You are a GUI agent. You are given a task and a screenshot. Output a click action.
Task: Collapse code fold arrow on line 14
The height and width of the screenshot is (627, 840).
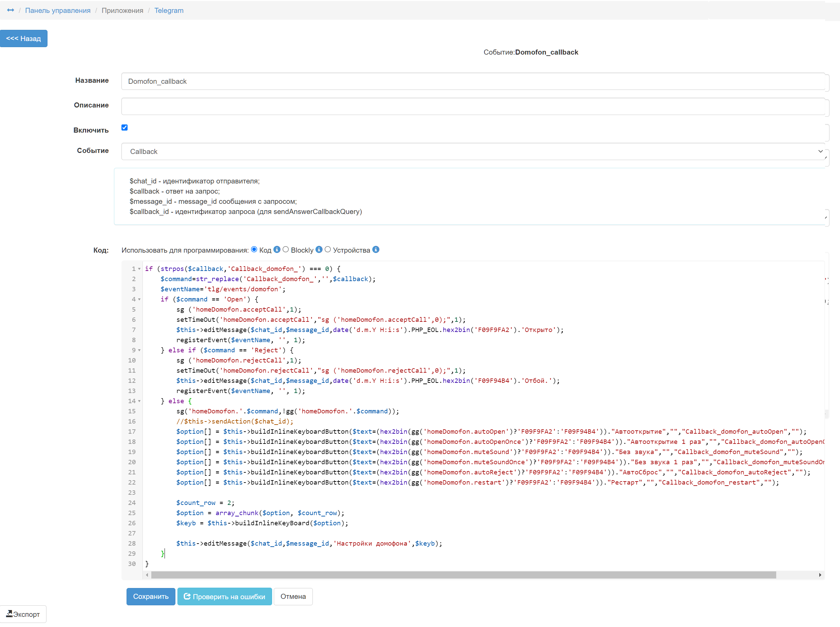coord(139,401)
